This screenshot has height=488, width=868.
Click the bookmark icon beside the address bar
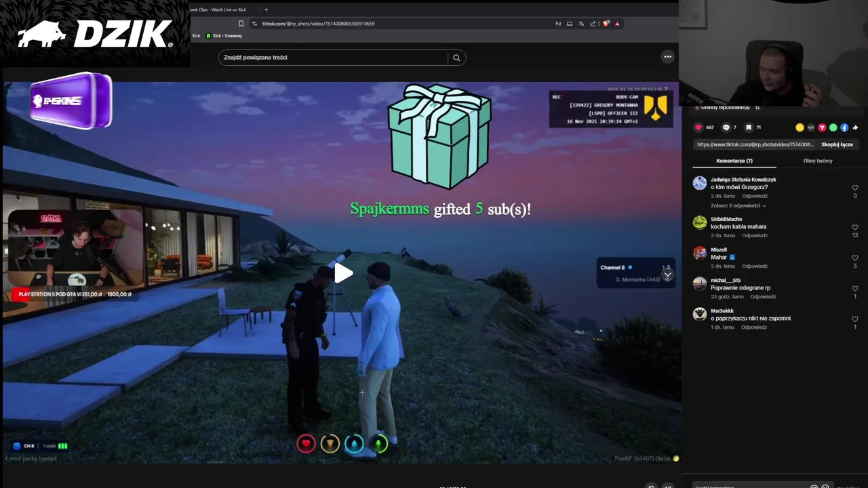coord(241,24)
